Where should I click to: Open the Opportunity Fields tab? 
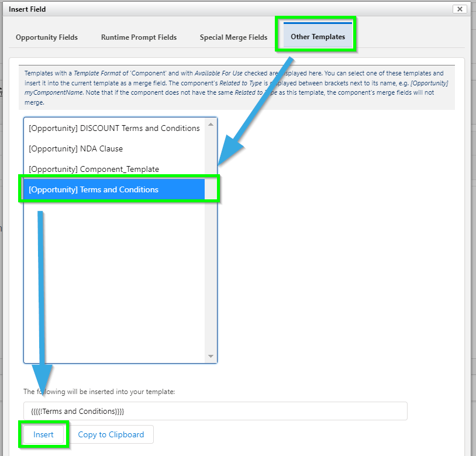coord(47,37)
